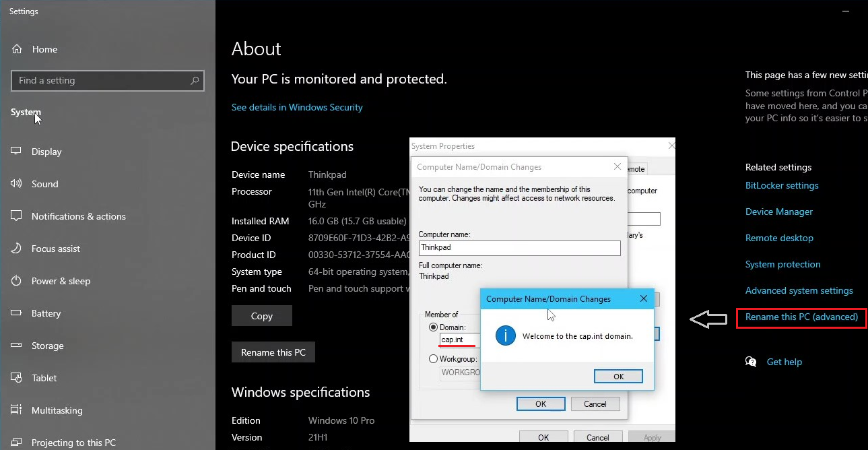Open Rename this PC (advanced) link
This screenshot has width=868, height=450.
click(x=801, y=317)
